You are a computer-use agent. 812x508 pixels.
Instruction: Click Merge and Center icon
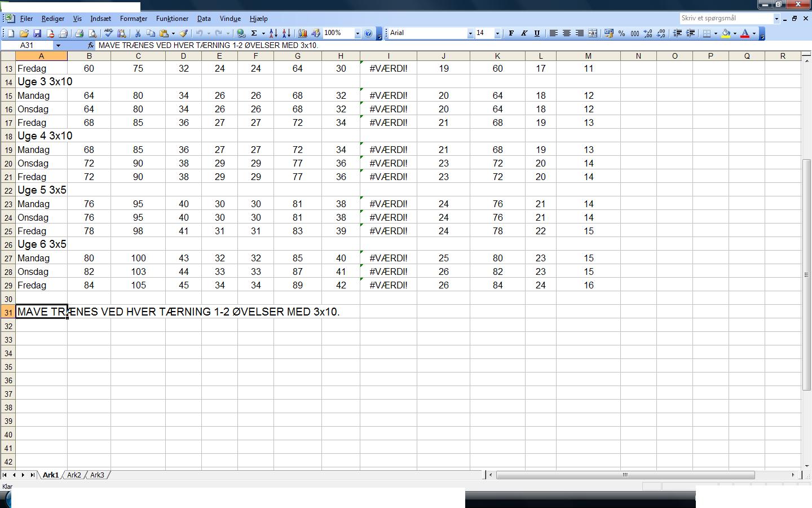(x=593, y=33)
